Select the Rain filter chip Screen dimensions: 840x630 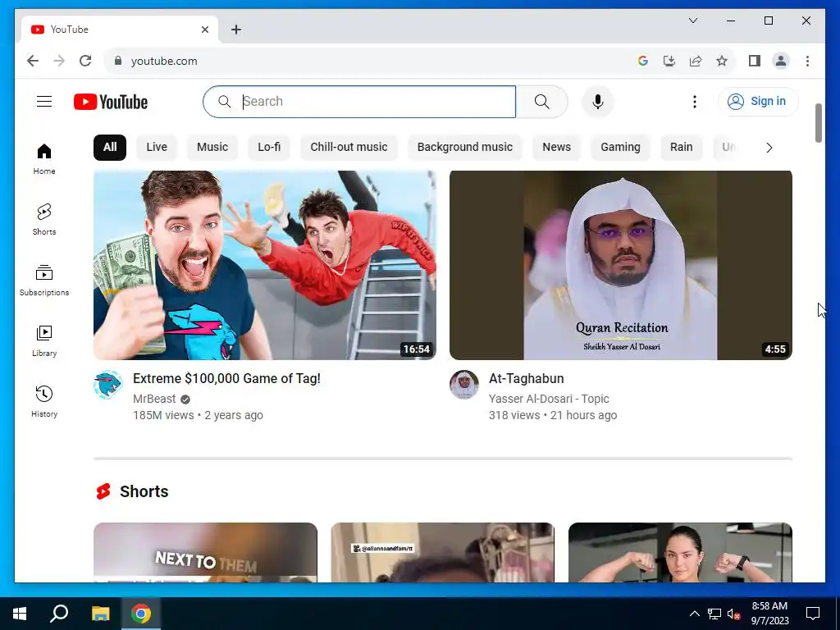[682, 148]
